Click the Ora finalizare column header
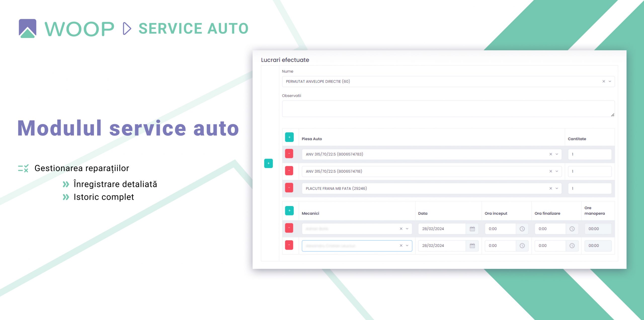Viewport: 644px width, 320px height. tap(547, 213)
